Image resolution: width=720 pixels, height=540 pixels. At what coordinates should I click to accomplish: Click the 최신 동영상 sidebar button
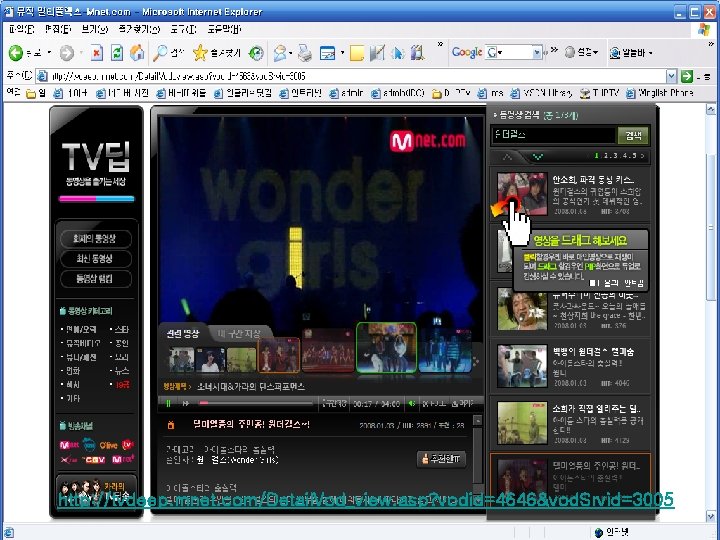[95, 259]
